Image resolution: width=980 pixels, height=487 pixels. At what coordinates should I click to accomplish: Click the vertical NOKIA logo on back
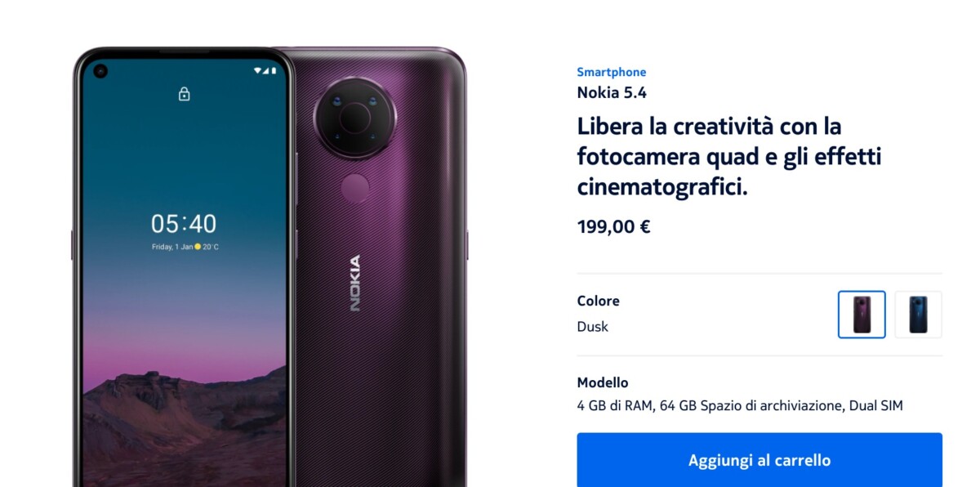[354, 284]
